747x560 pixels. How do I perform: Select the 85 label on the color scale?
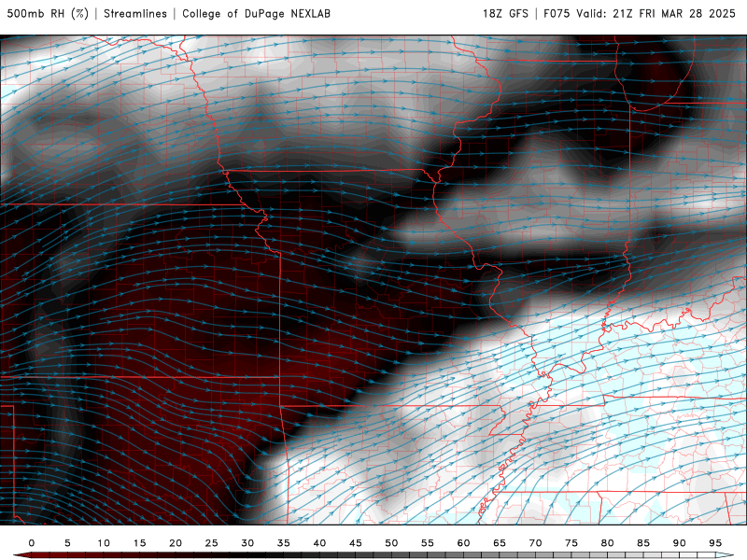point(643,543)
